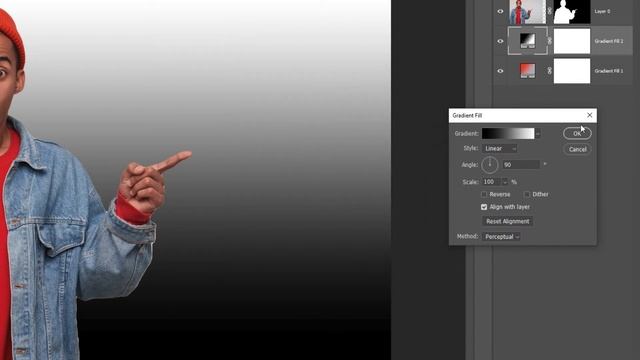This screenshot has height=360, width=640.
Task: Click the Gradient Fill 2 gradient thumbnail
Action: tap(527, 41)
